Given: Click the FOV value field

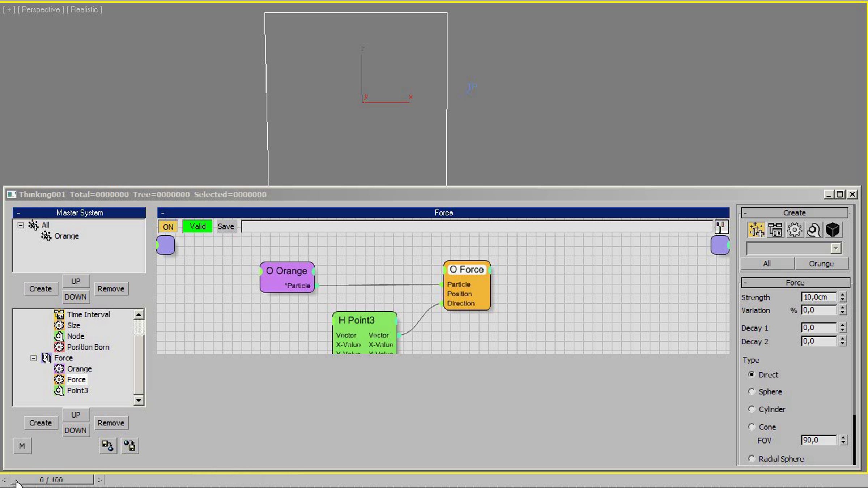Looking at the screenshot, I should pyautogui.click(x=818, y=440).
